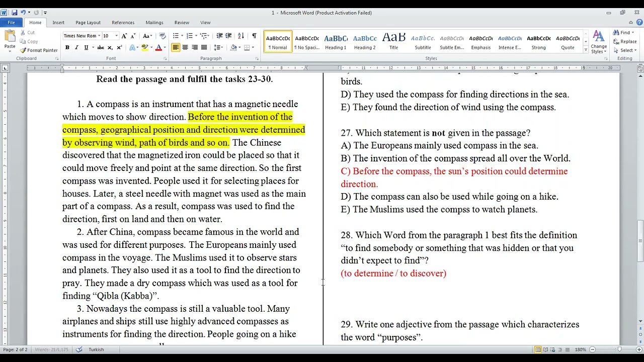Click the Multilevel List icon
The image size is (644, 362).
[203, 36]
